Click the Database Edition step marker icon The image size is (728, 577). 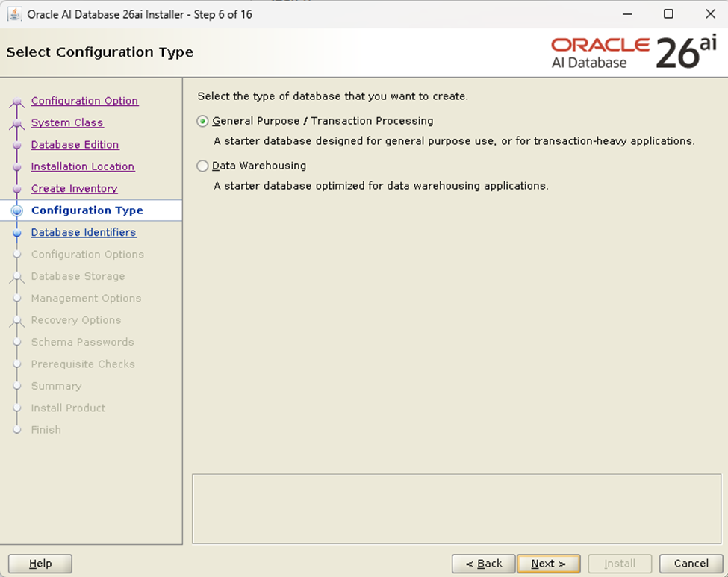(17, 145)
